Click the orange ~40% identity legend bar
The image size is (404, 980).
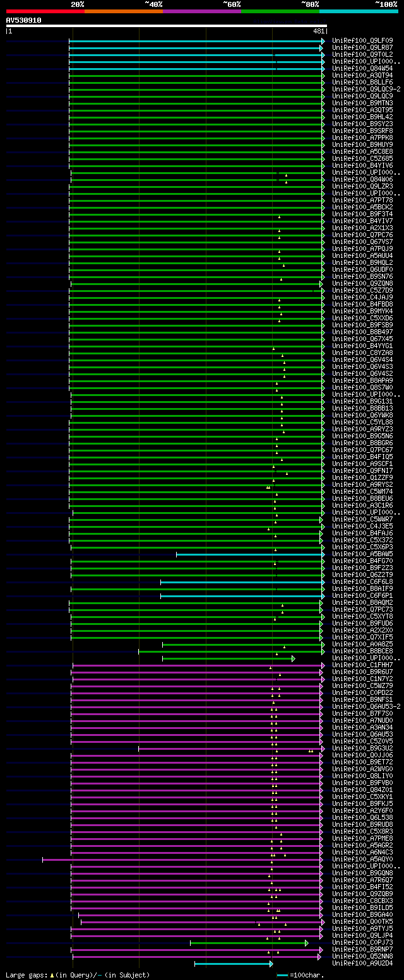coord(123,11)
